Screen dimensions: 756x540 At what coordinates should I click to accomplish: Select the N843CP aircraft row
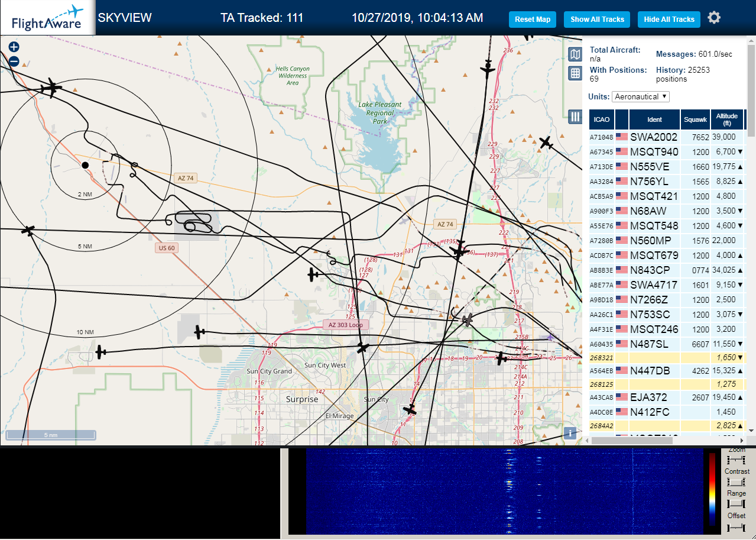pos(667,270)
